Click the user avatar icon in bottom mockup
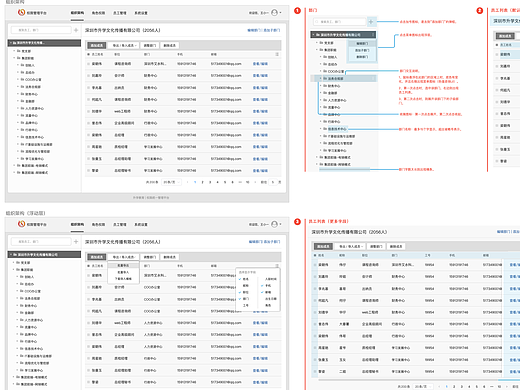Viewport: 520px width, 390px height. pyautogui.click(x=274, y=224)
